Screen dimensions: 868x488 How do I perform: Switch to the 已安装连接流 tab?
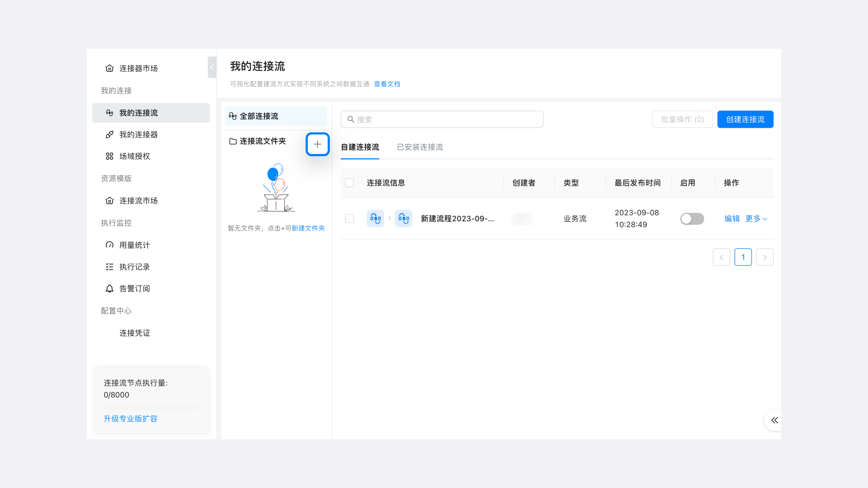pyautogui.click(x=420, y=147)
